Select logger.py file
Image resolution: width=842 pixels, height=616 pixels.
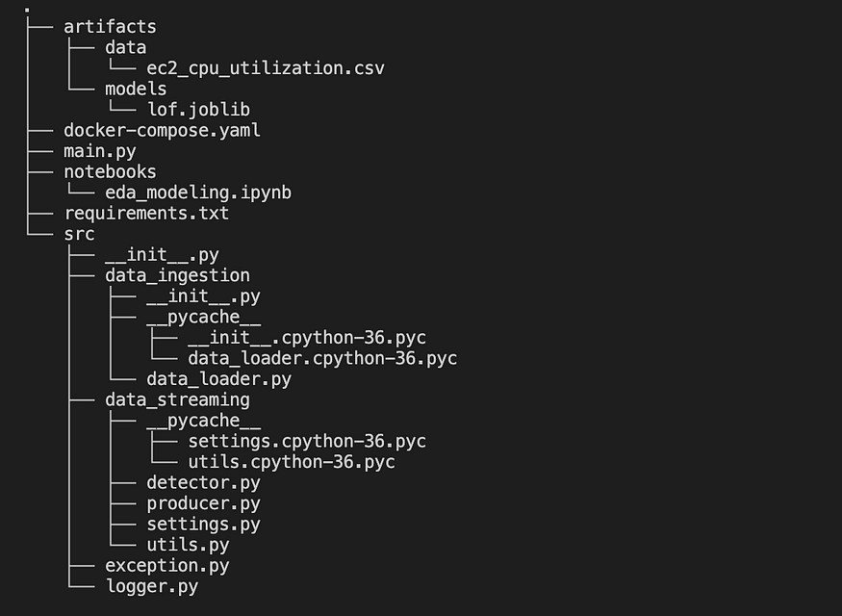pyautogui.click(x=151, y=586)
